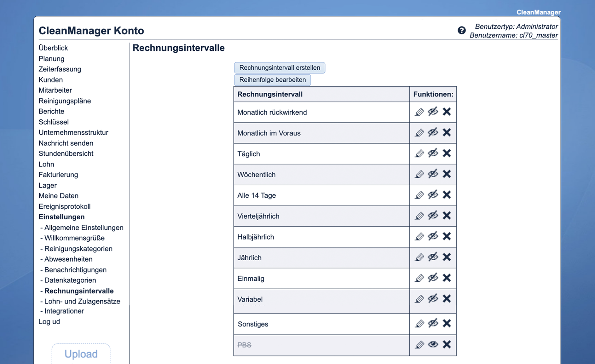
Task: Collapse the Einstellungen menu section
Action: [61, 217]
